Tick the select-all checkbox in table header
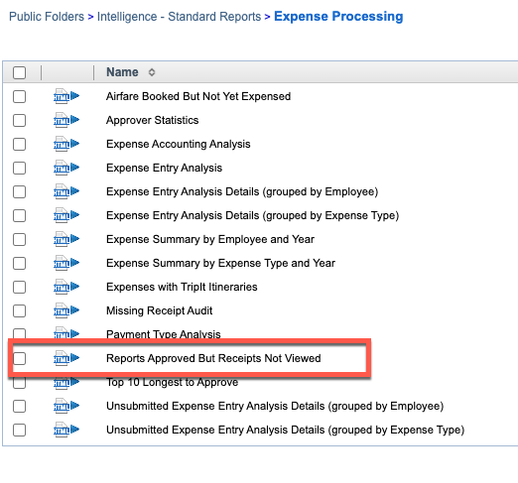Image resolution: width=518 pixels, height=483 pixels. coord(19,73)
